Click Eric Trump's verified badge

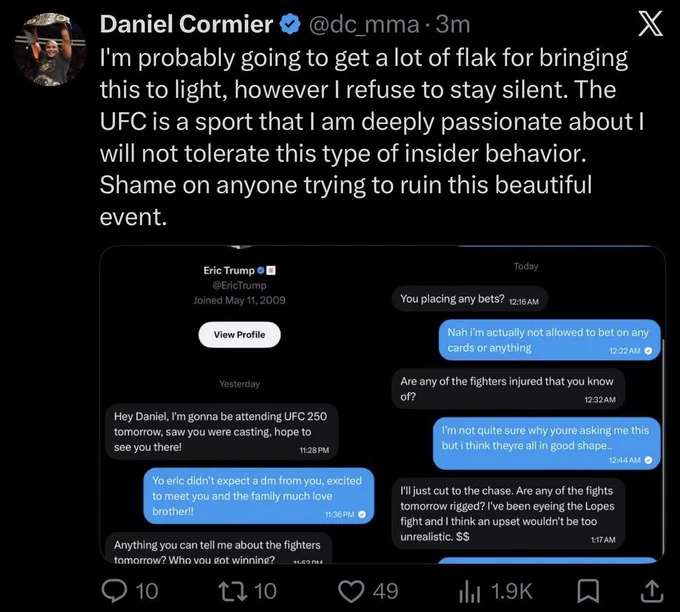coord(261,270)
